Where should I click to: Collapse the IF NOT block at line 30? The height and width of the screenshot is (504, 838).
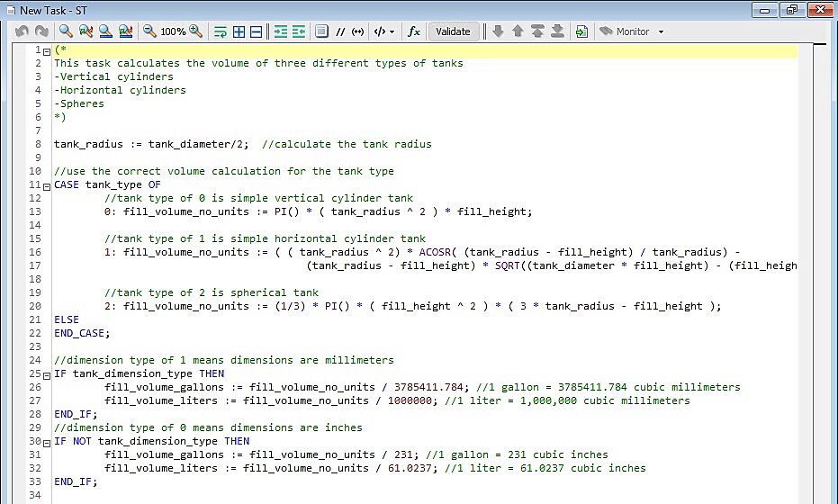tap(47, 443)
